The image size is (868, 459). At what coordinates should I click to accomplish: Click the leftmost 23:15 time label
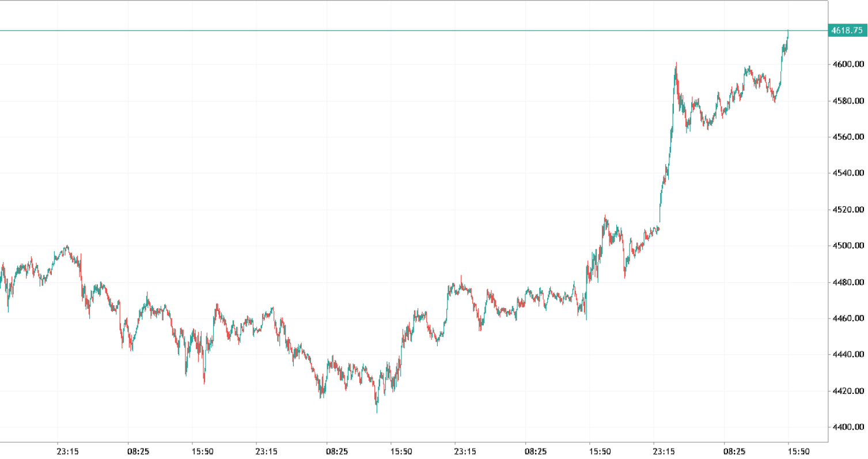67,451
